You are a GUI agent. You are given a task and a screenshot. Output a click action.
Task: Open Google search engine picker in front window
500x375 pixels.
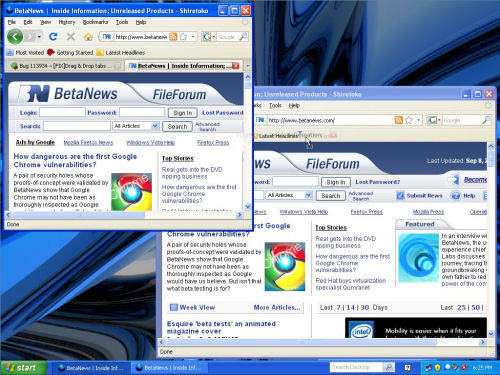209,37
